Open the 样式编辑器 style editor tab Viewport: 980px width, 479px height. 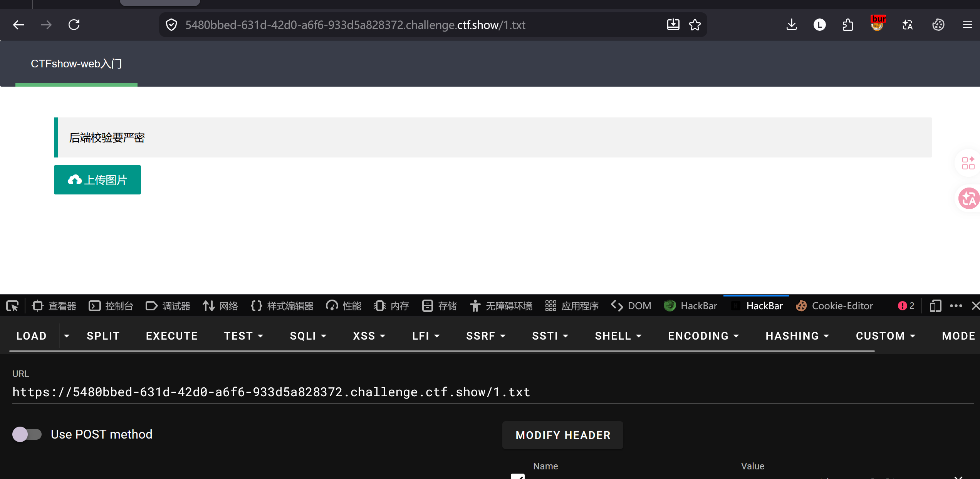[282, 306]
